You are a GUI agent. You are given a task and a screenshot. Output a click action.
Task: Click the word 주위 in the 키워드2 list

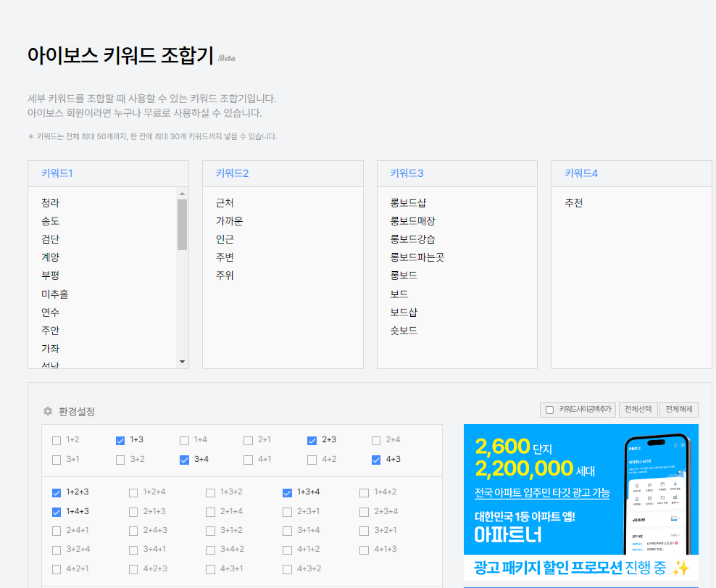coord(225,276)
